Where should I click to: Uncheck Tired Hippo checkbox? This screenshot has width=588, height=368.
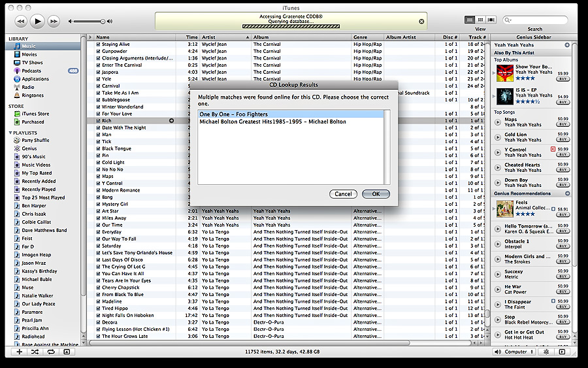pyautogui.click(x=98, y=309)
